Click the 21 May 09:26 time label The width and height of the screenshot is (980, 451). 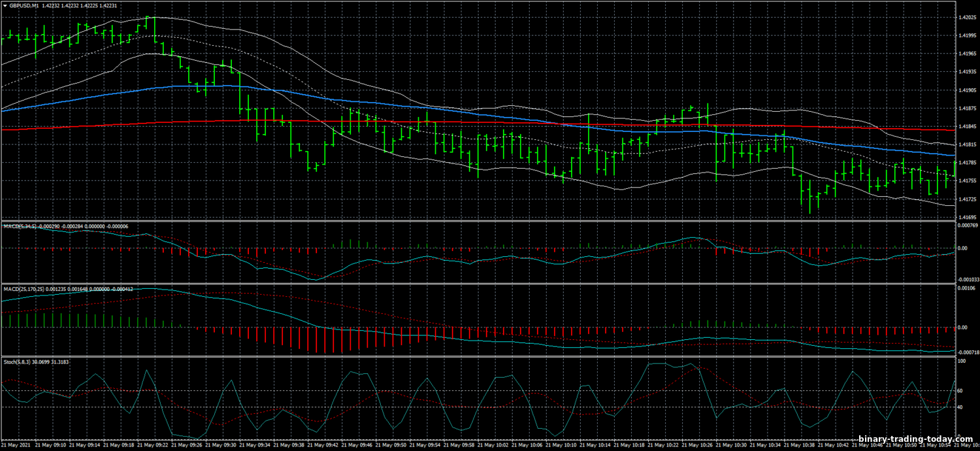187,444
